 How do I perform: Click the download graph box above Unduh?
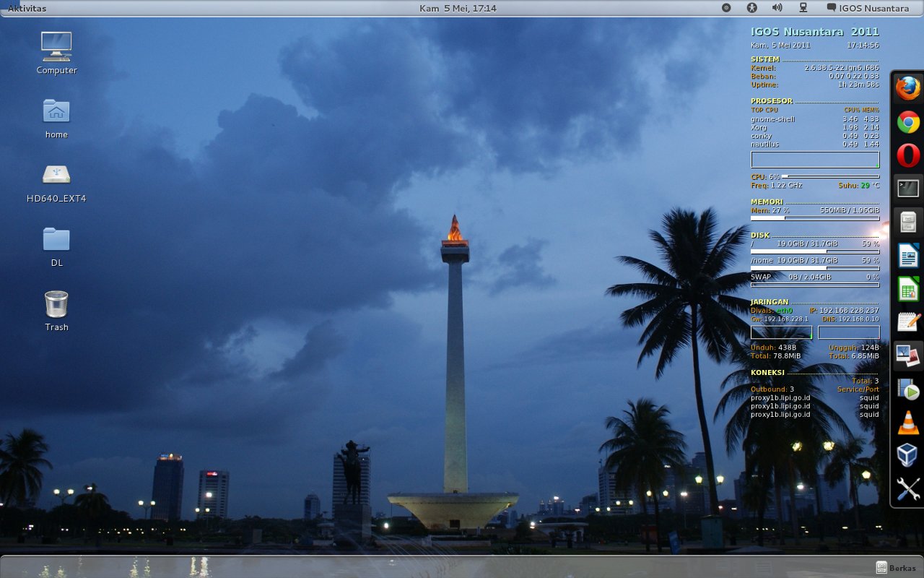tap(782, 332)
